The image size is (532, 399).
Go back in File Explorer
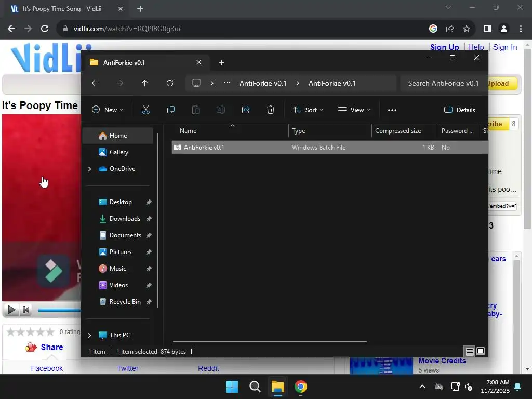tap(95, 83)
